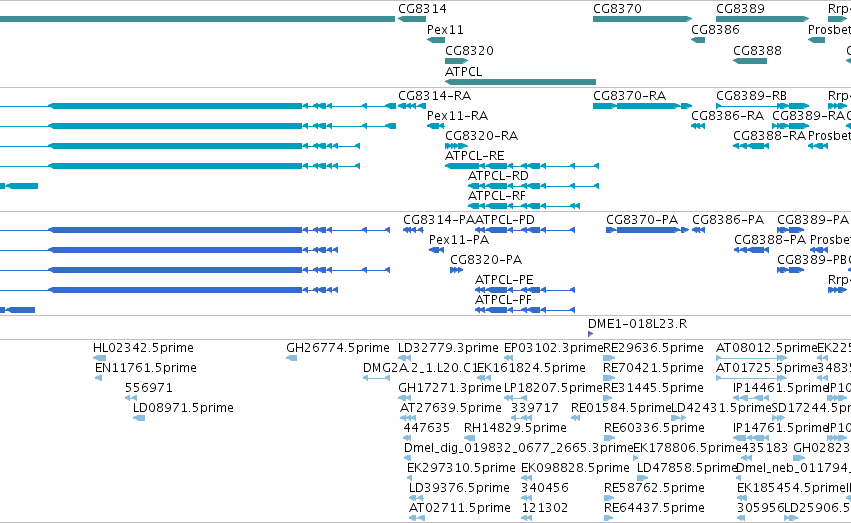851x523 pixels.
Task: Select the RE70421.5prime EST label
Action: coord(653,368)
